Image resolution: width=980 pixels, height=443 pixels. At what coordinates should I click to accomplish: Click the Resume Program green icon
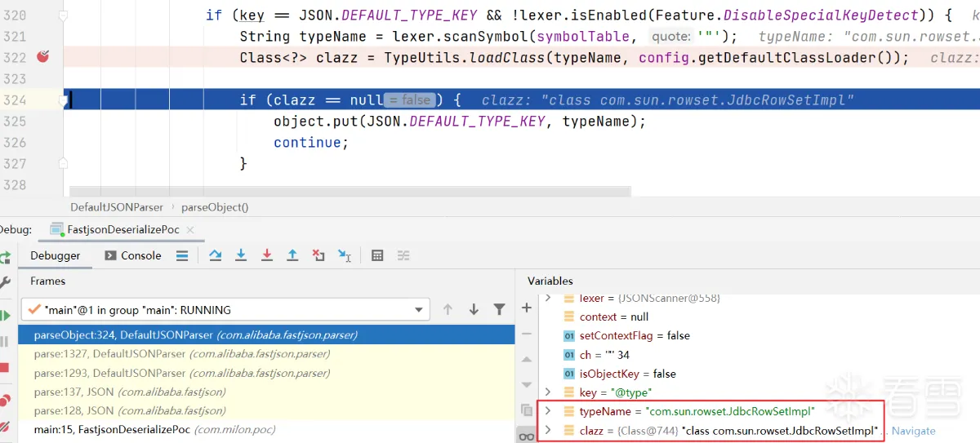pos(5,315)
